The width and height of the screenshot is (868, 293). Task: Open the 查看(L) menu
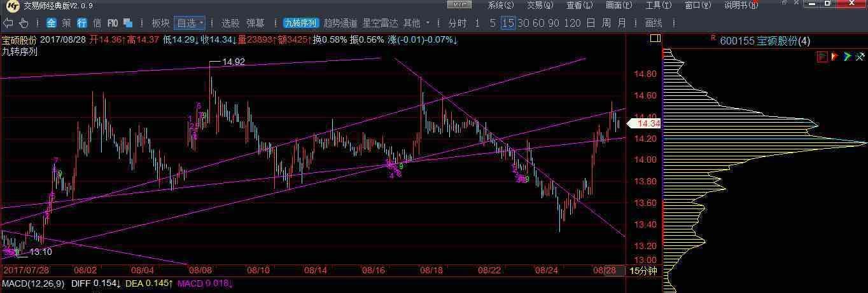579,5
